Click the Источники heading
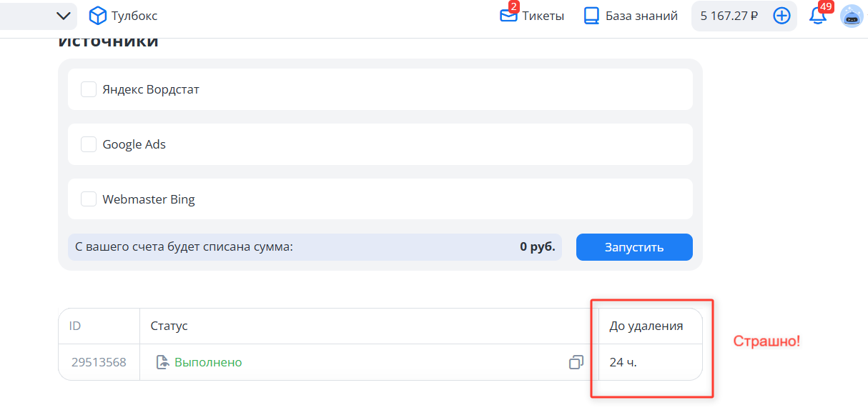 click(108, 41)
